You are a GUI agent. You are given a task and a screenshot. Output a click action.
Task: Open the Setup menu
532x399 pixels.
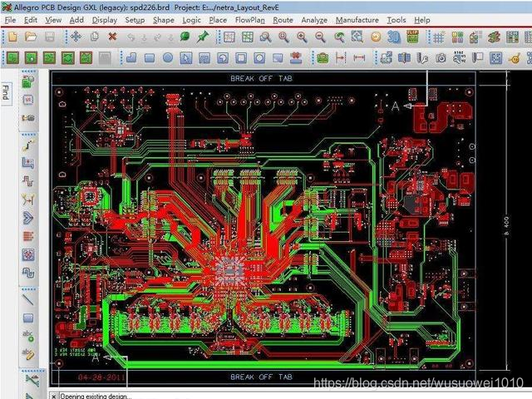(x=134, y=20)
